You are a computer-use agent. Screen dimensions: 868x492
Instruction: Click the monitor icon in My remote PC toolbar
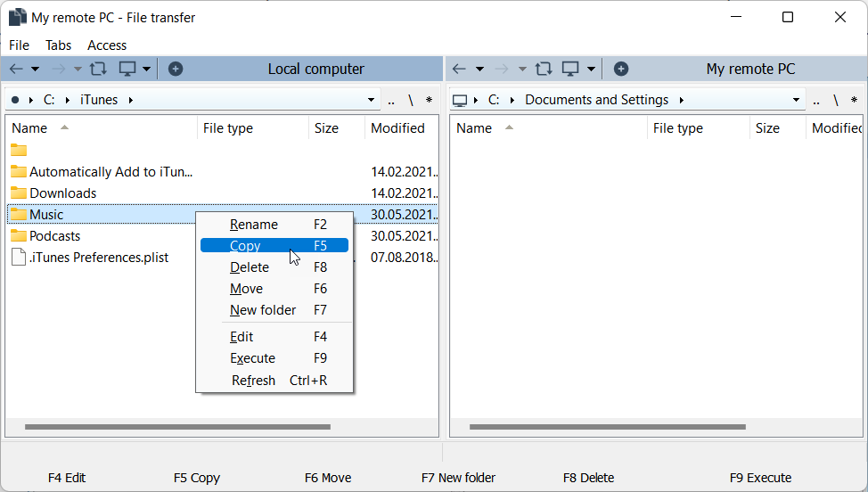[571, 69]
